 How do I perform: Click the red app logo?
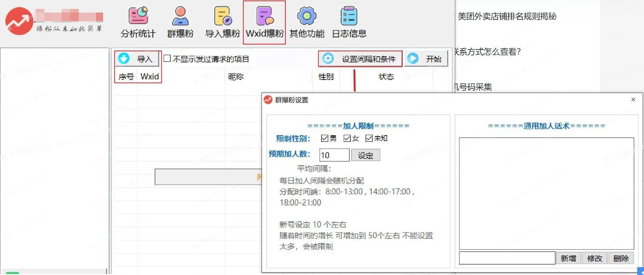pyautogui.click(x=19, y=21)
